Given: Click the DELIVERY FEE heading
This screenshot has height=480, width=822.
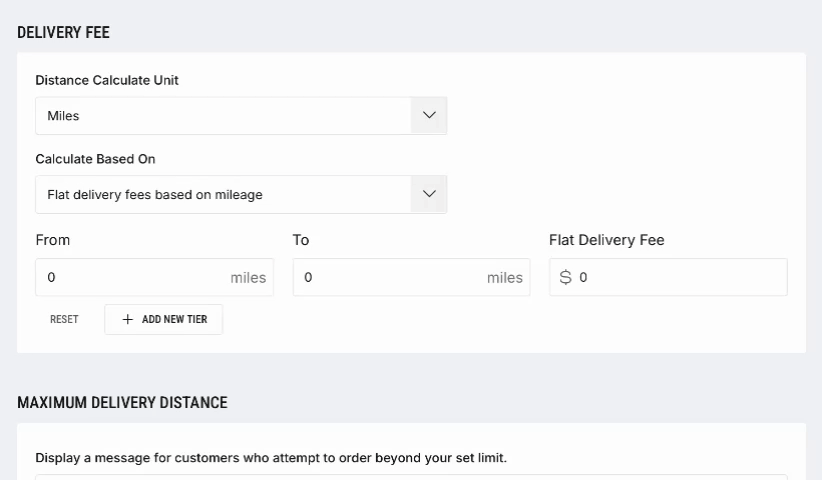Looking at the screenshot, I should 63,32.
